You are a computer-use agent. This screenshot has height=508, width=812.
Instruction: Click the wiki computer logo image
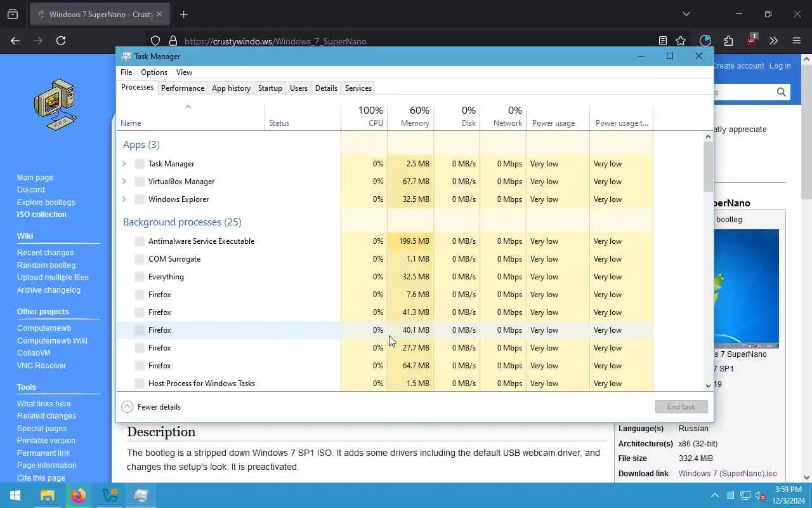click(56, 105)
